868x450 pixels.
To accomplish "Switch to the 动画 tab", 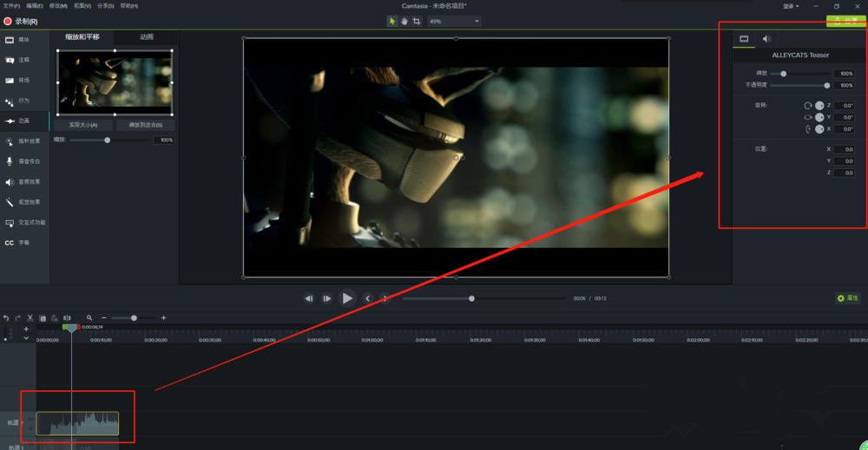I will click(x=147, y=37).
